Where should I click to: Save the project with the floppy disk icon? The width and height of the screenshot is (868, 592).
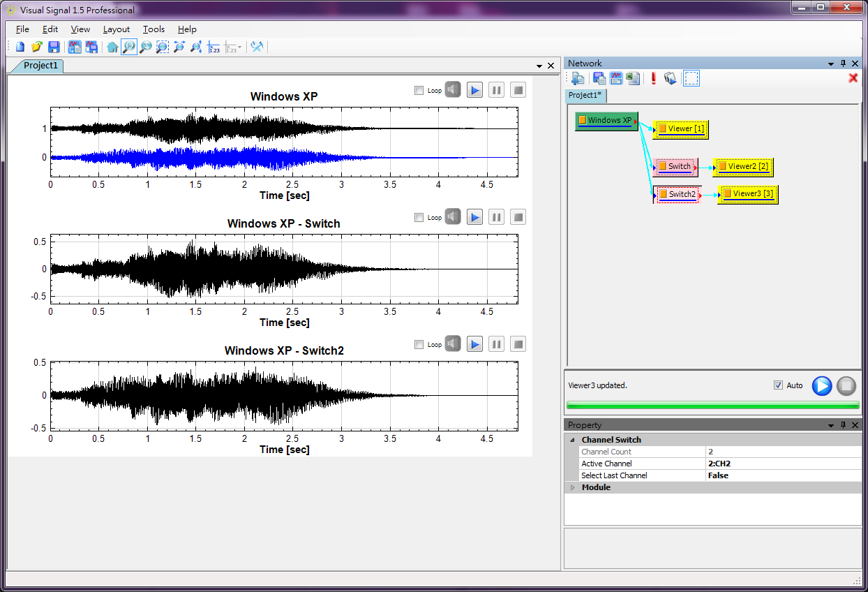click(54, 47)
